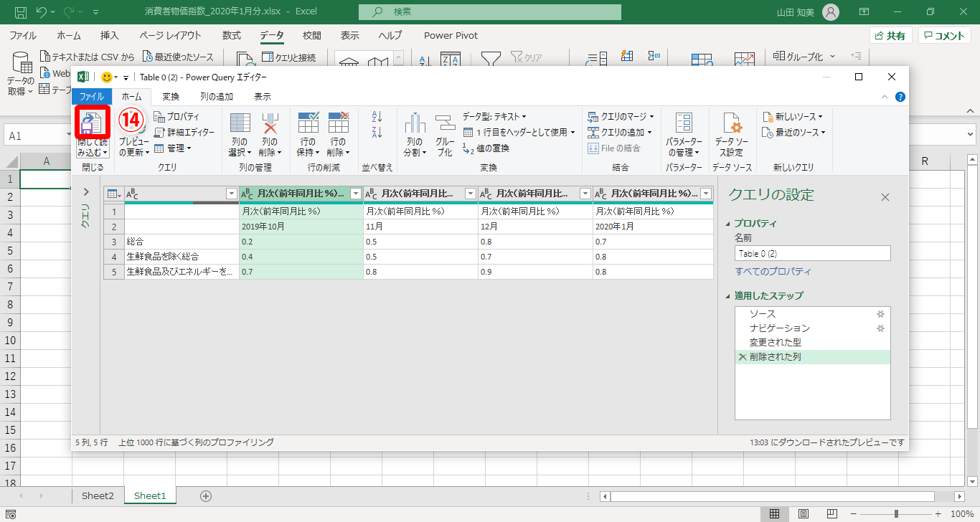The width and height of the screenshot is (980, 522).
Task: Click 値の置換 (Replace Values)
Action: coord(486,148)
